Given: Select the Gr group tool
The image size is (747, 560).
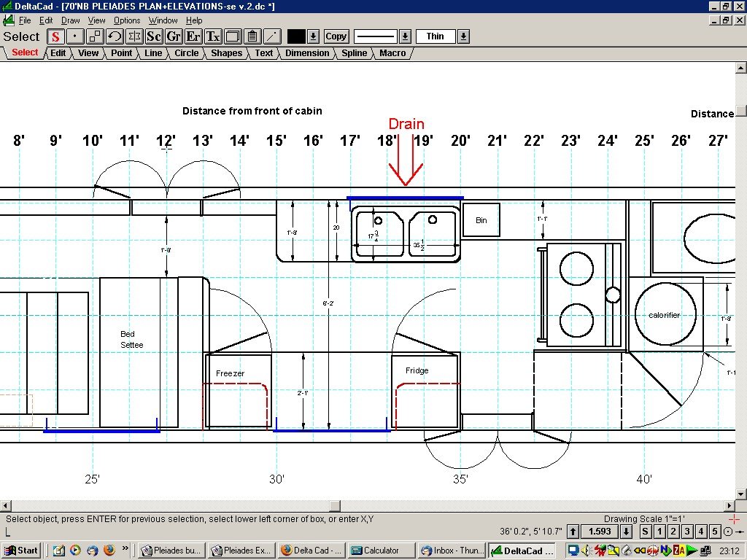Looking at the screenshot, I should (173, 36).
